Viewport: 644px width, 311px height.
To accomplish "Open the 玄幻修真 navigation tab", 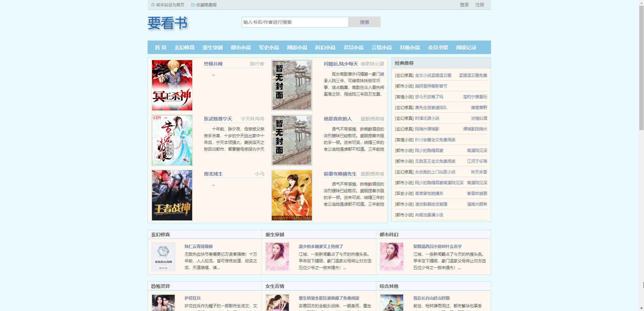I will click(184, 48).
